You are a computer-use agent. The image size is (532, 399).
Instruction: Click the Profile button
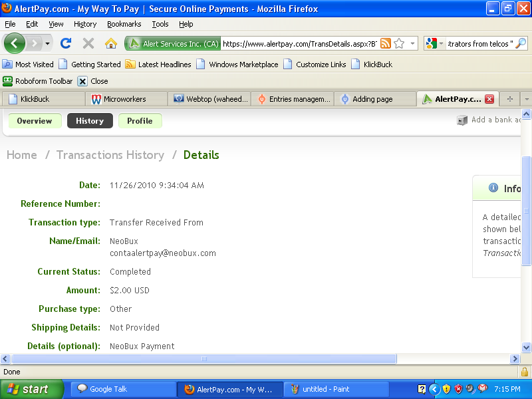(140, 121)
